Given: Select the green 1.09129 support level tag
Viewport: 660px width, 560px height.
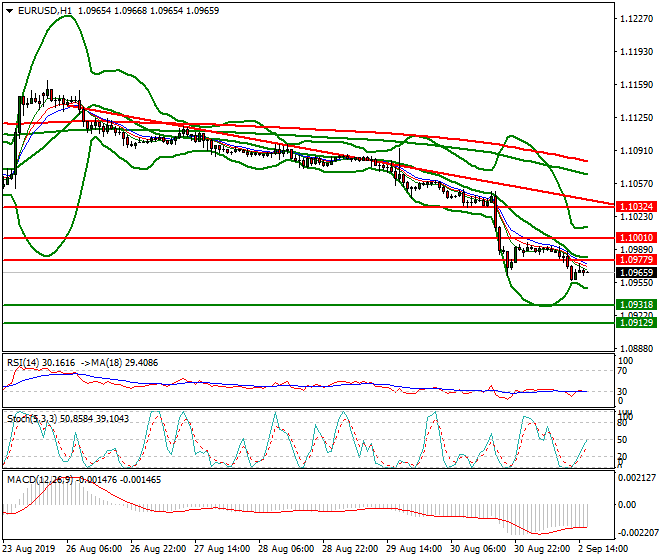Looking at the screenshot, I should coord(636,323).
